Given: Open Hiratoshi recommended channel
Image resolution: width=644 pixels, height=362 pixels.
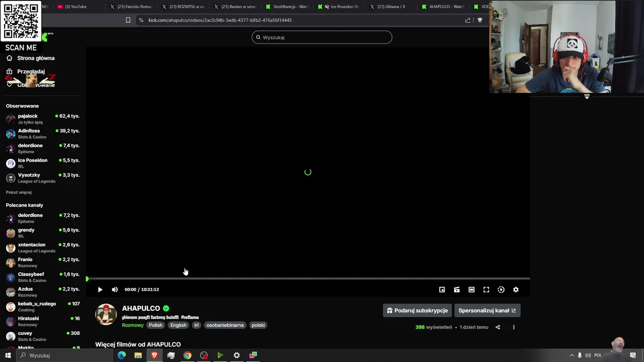Looking at the screenshot, I should tap(43, 321).
